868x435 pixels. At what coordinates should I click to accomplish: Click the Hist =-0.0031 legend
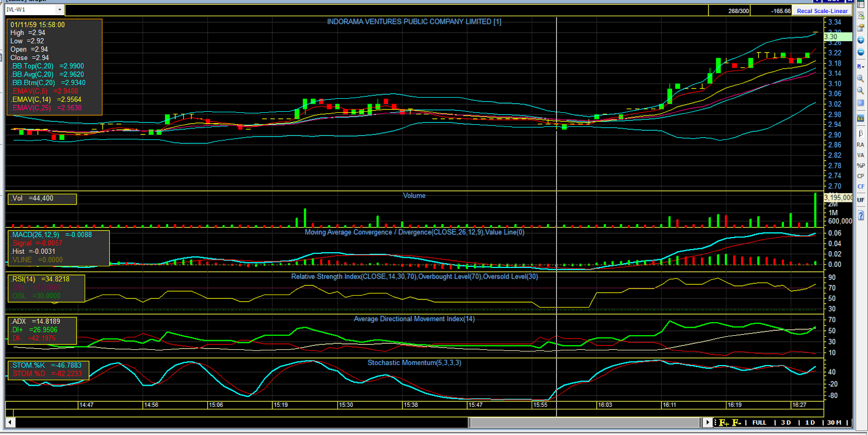(34, 252)
